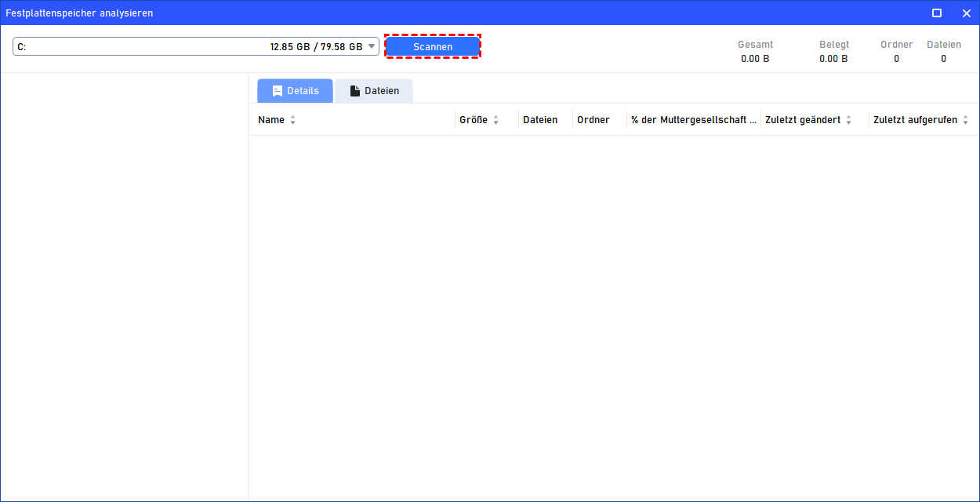Sort by Größe column sort arrows
Viewport: 980px width, 502px height.
(x=495, y=120)
